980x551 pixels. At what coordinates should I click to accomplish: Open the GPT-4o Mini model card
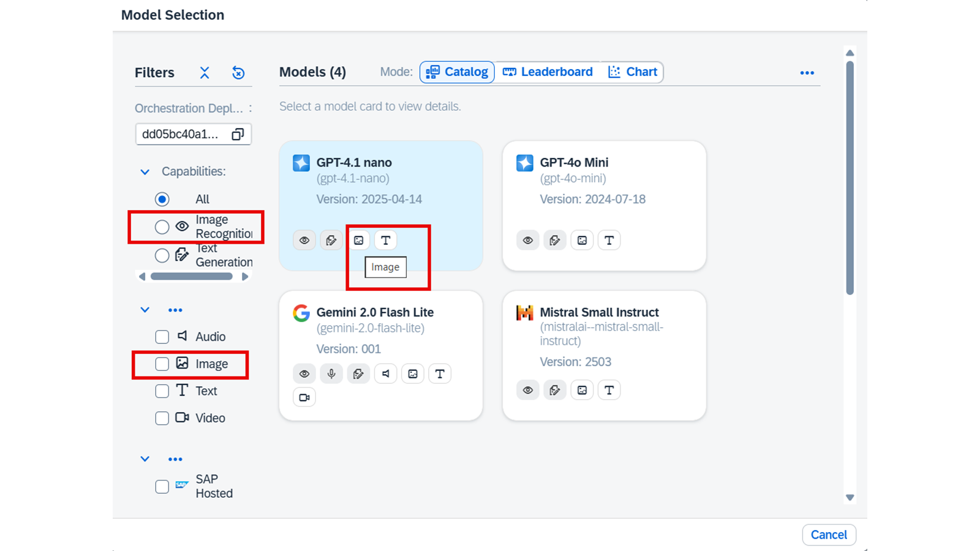point(604,206)
